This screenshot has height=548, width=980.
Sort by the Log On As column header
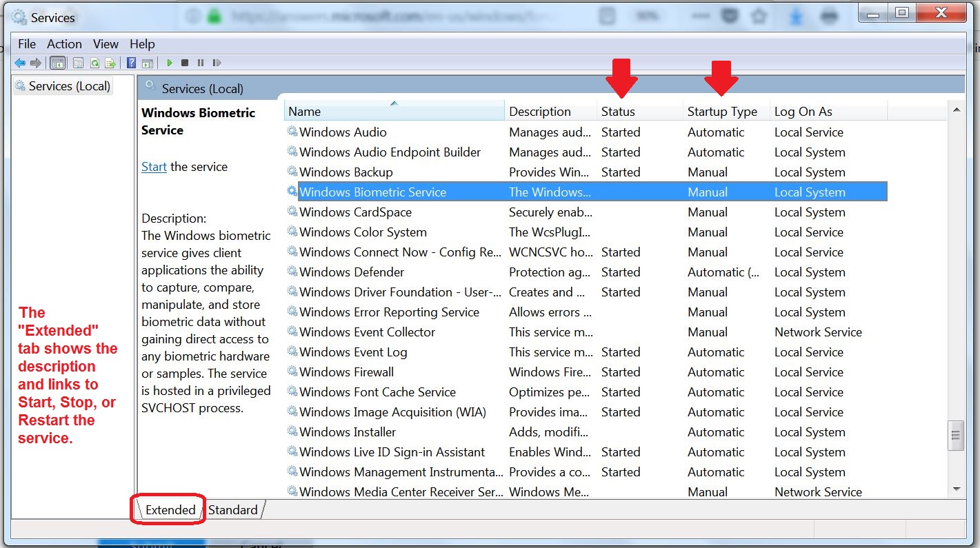point(828,111)
